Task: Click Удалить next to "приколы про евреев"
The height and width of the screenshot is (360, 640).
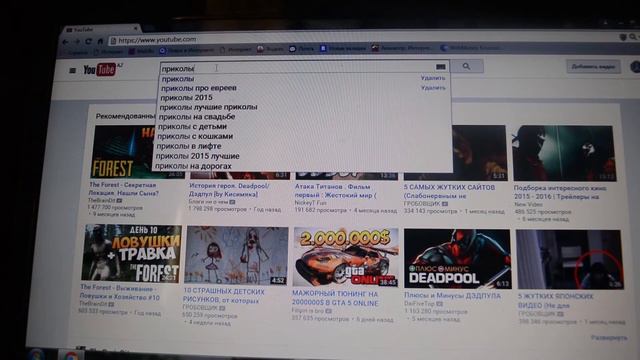Action: coord(433,87)
